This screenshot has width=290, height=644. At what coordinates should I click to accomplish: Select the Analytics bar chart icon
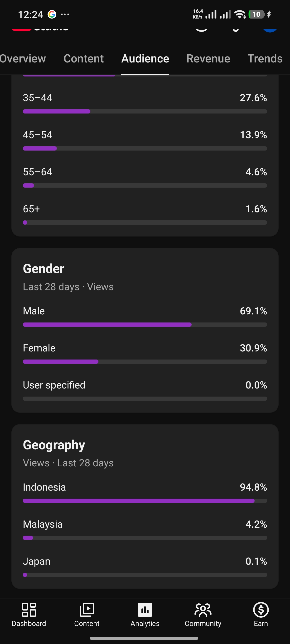tap(145, 610)
